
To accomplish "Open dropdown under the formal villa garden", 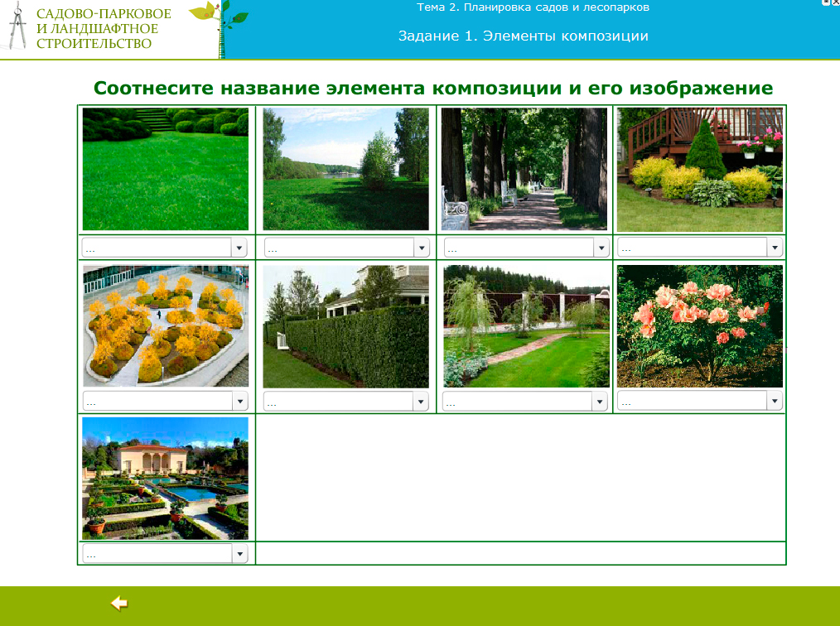I will 165,554.
